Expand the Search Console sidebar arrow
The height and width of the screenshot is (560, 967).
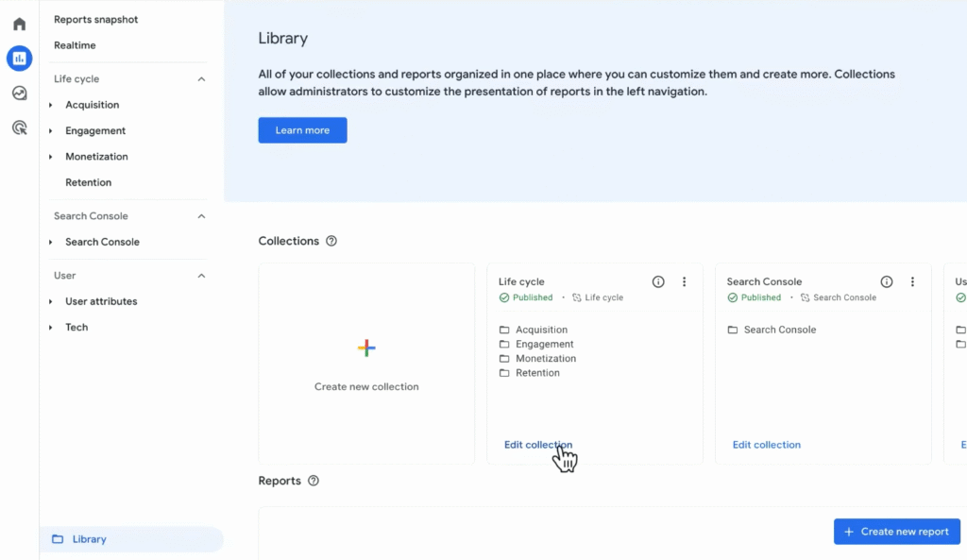pyautogui.click(x=51, y=242)
